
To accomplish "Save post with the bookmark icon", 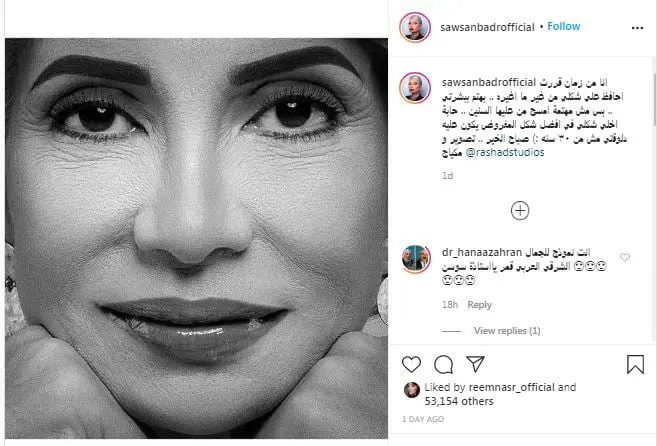I will tap(635, 364).
